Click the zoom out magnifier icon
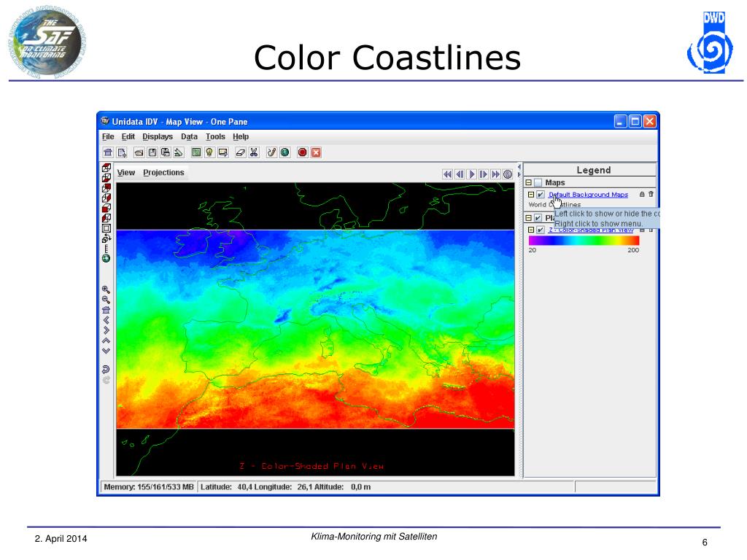 (107, 300)
